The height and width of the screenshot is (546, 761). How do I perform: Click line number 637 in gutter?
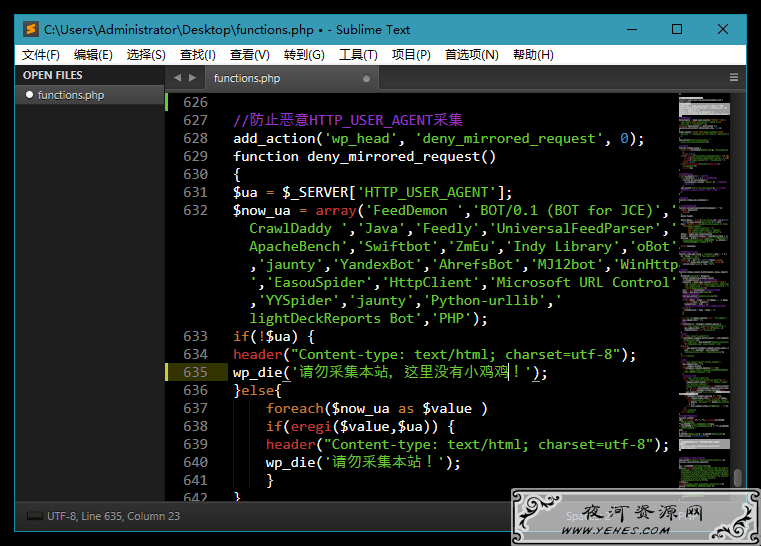(195, 408)
